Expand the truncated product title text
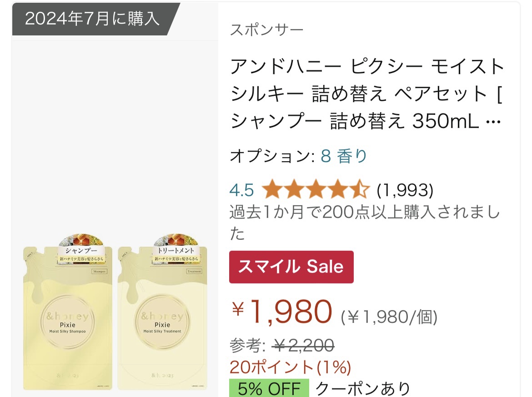532x397 pixels. (367, 94)
